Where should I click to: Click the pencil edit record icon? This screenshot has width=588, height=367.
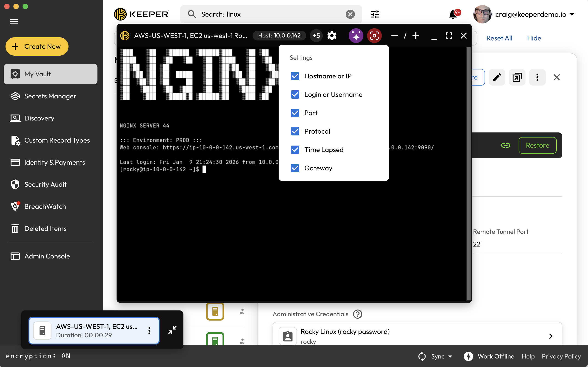[497, 77]
